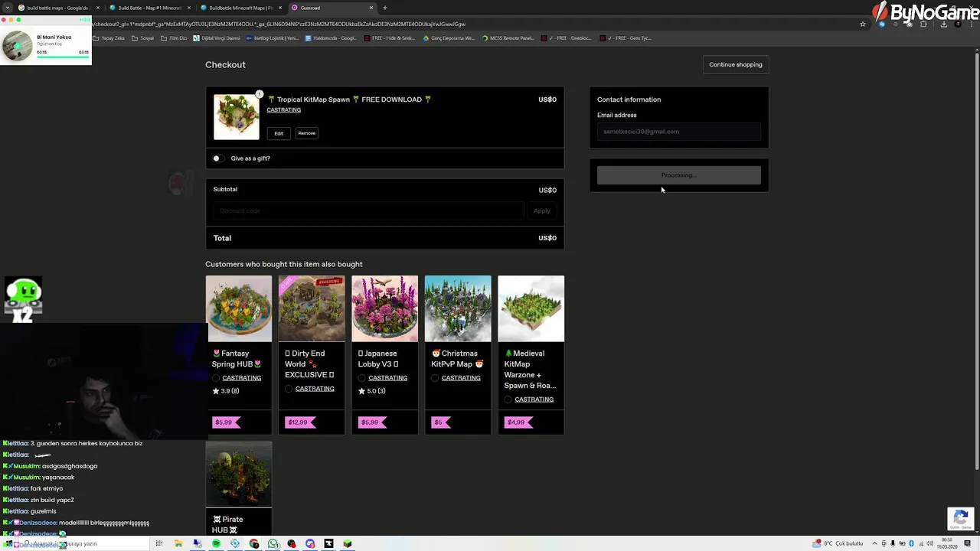Close the music player mini window via red dot
This screenshot has width=980, height=551.
pos(5,20)
